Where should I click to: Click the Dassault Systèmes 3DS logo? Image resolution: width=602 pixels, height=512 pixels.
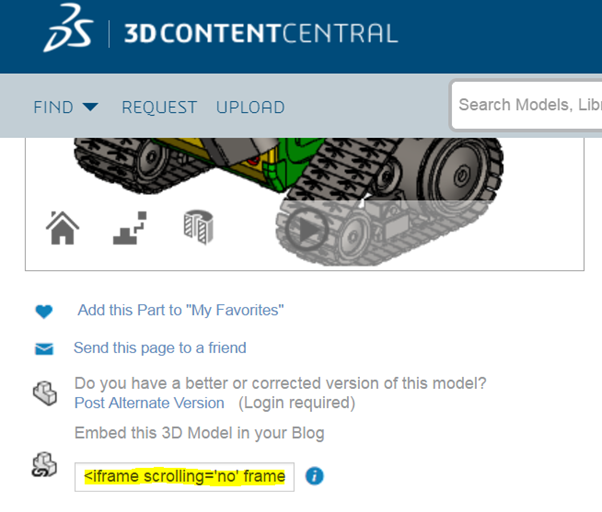(x=68, y=28)
